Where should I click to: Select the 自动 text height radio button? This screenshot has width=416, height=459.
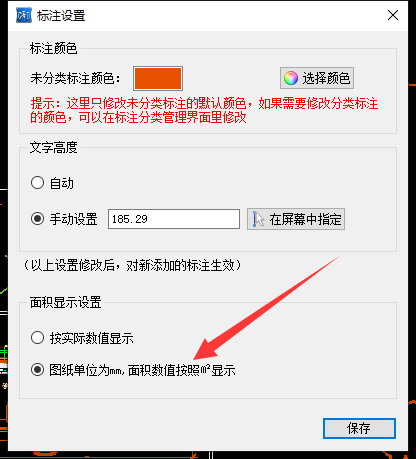click(37, 183)
